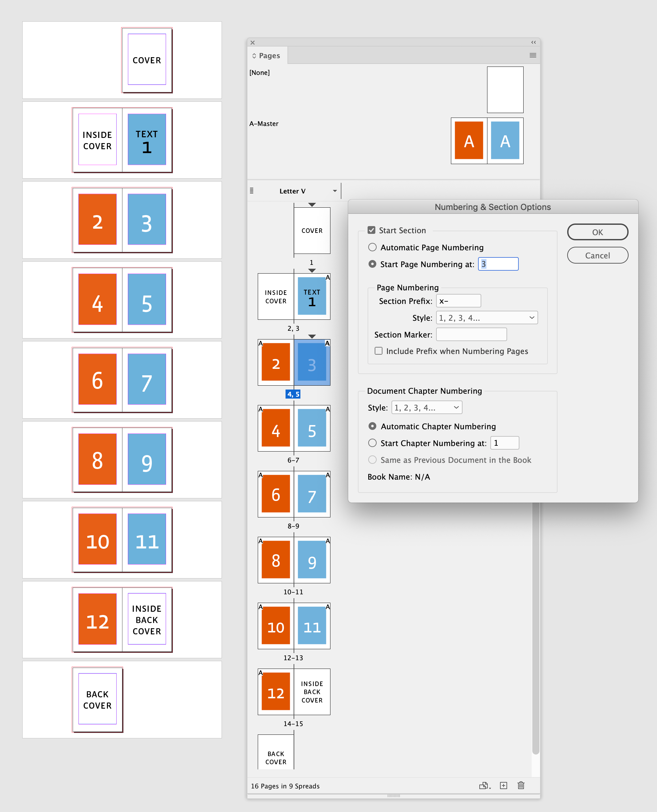This screenshot has width=657, height=812.
Task: Select the Automatic Page Numbering radio button
Action: (x=372, y=247)
